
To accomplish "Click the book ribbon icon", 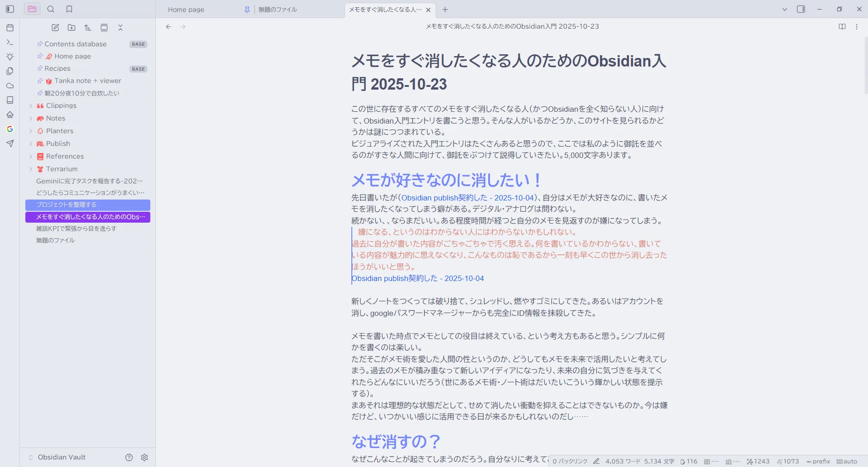I will click(10, 100).
